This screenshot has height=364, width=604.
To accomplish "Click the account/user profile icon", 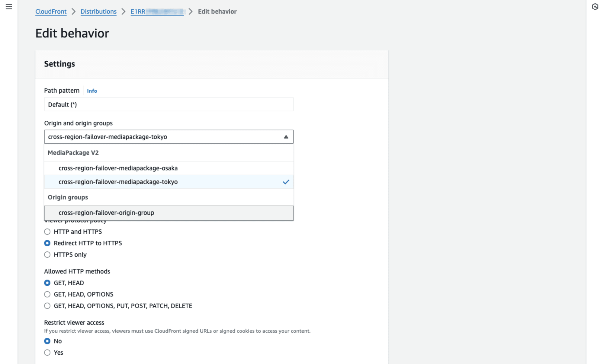I will [595, 7].
